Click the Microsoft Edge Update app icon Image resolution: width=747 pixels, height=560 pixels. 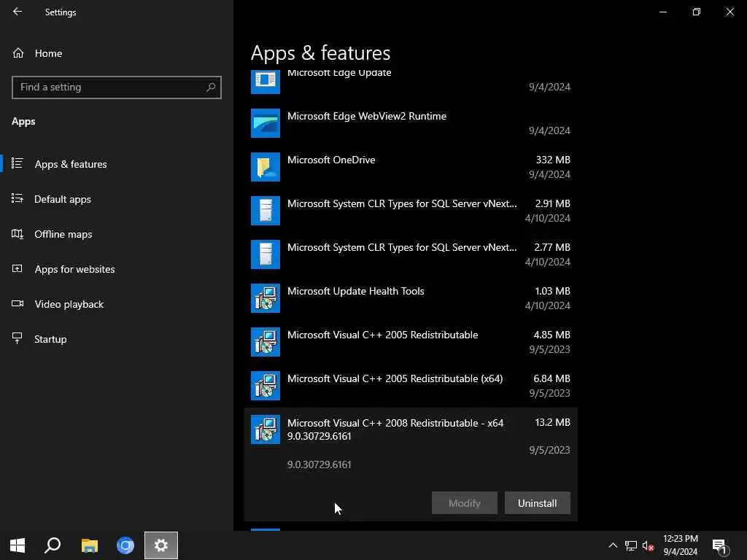coord(266,81)
